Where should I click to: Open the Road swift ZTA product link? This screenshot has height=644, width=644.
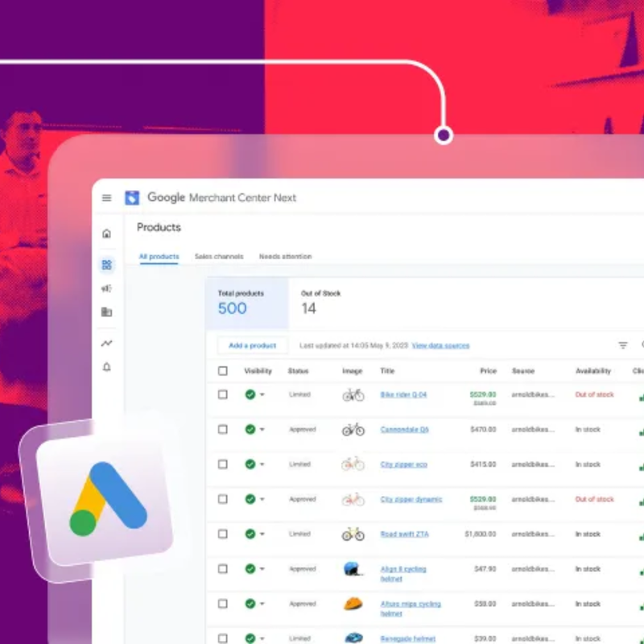(x=405, y=535)
